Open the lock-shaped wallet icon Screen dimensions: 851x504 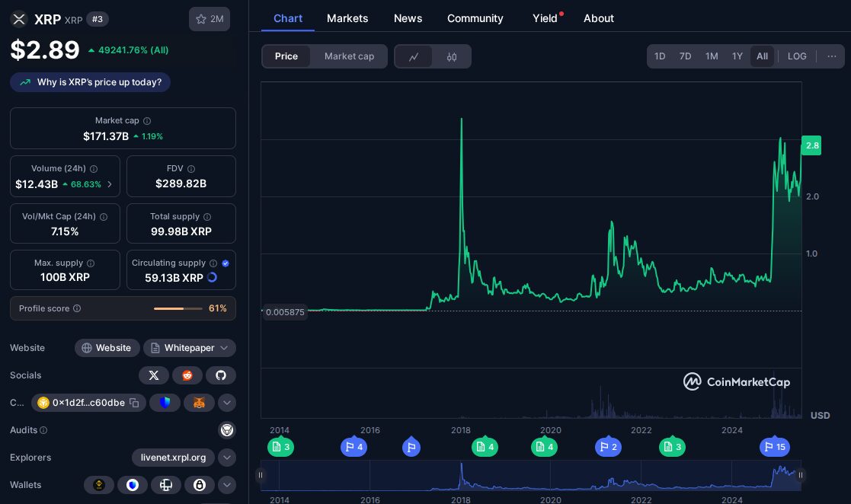[200, 485]
